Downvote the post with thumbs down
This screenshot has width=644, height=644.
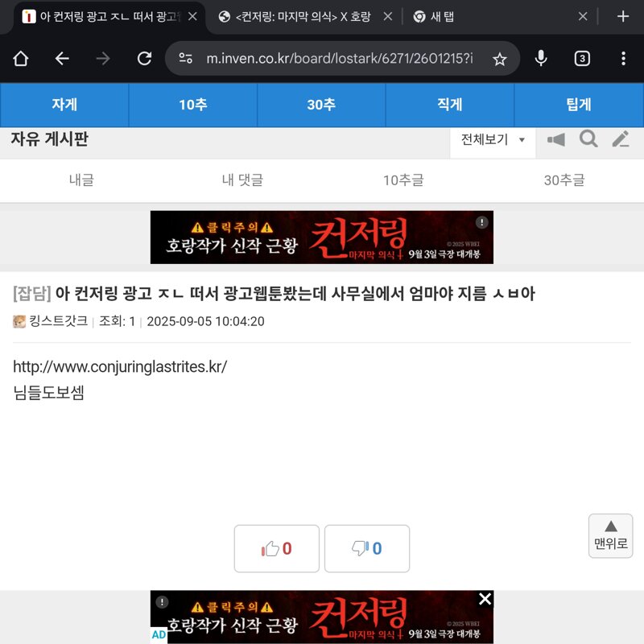pos(367,548)
